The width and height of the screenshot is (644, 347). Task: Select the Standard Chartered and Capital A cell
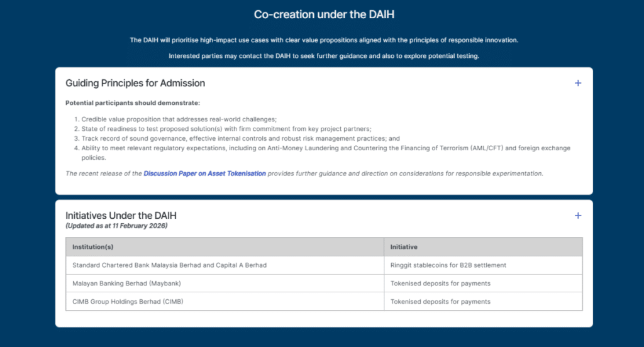(169, 265)
